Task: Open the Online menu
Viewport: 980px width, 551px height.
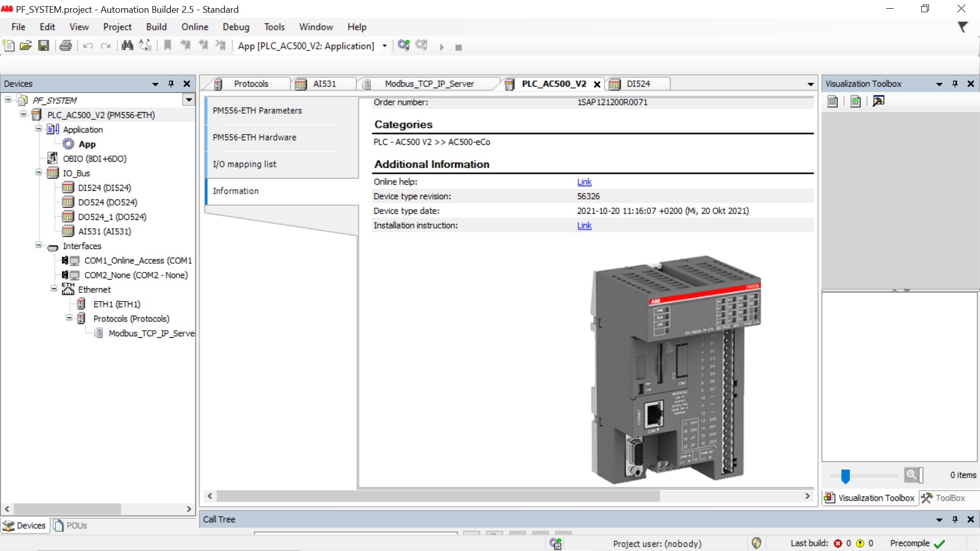Action: [194, 27]
